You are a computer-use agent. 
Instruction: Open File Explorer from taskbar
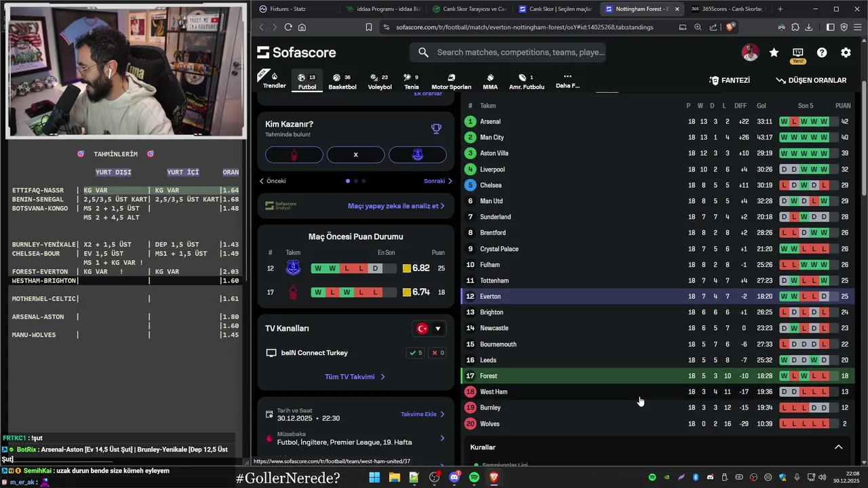394,478
